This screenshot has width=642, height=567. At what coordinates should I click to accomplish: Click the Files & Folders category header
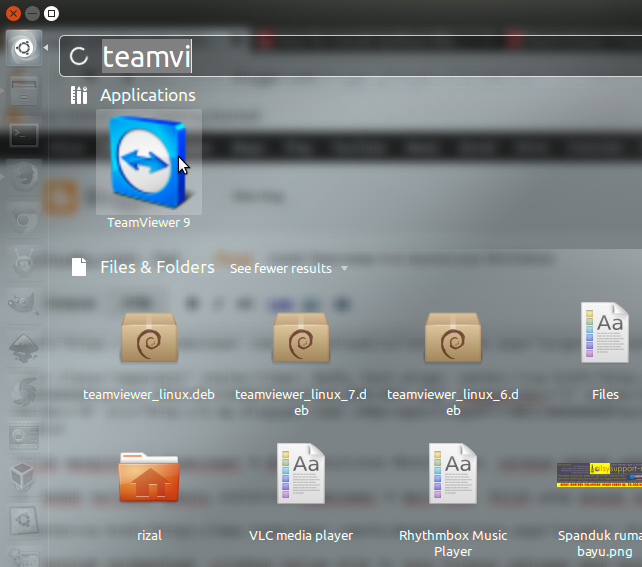tap(157, 267)
